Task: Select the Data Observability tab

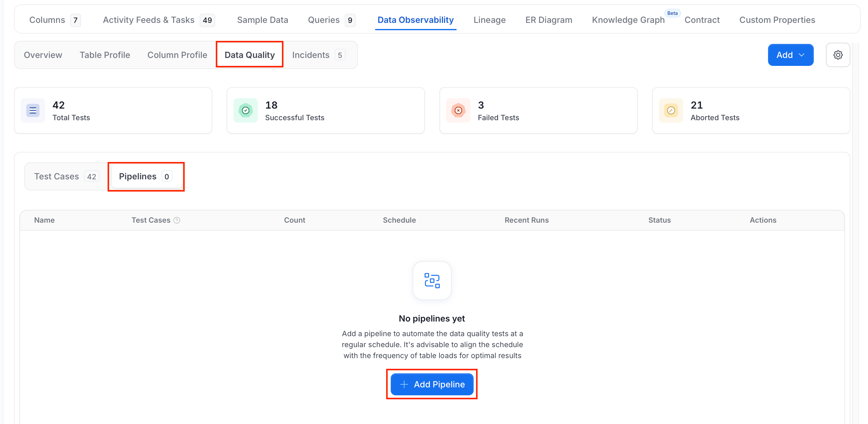Action: click(415, 20)
